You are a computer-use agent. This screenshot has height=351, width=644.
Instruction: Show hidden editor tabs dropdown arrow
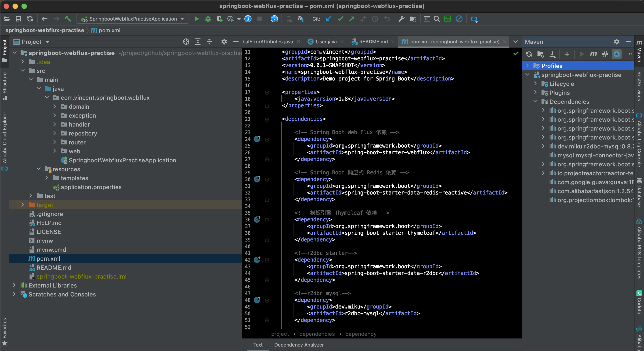click(x=516, y=42)
